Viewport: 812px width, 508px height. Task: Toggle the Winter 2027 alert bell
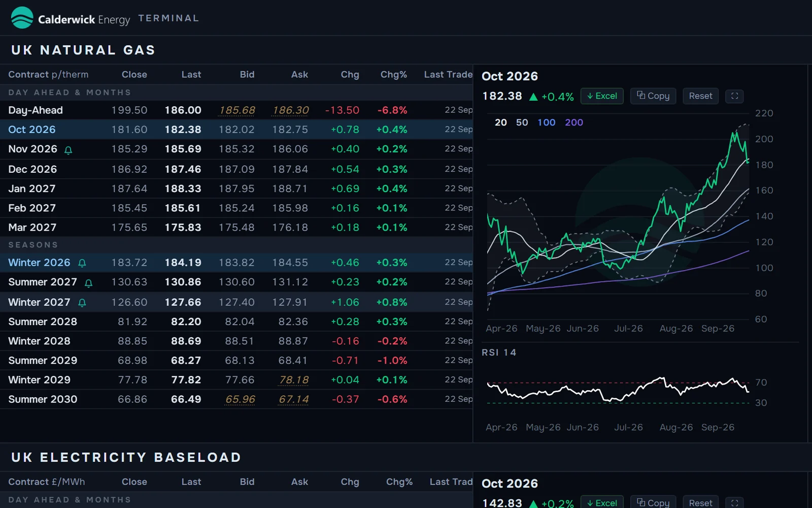tap(82, 303)
